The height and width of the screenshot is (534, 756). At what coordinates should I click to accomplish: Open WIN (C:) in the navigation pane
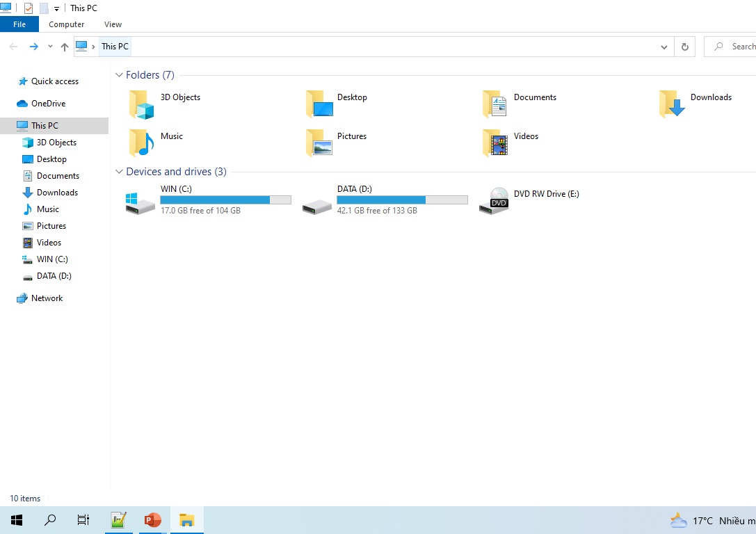coord(52,259)
